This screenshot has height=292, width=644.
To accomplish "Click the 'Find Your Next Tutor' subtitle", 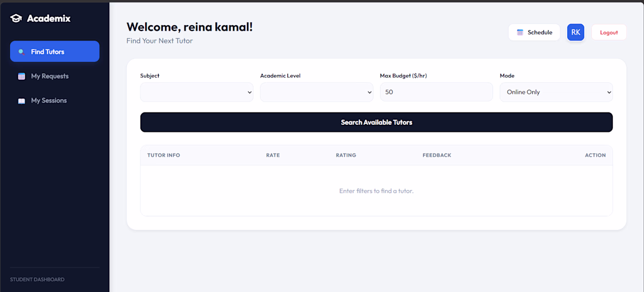I will 159,40.
